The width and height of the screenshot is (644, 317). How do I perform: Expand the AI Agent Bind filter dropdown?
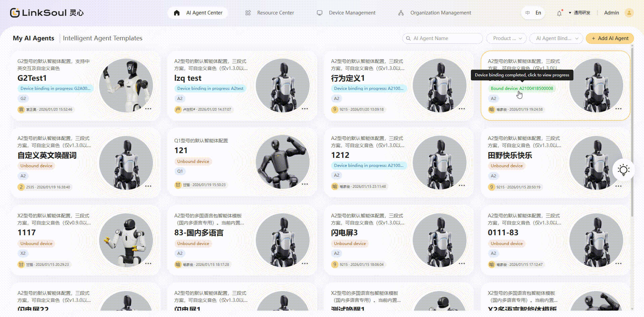(x=556, y=38)
